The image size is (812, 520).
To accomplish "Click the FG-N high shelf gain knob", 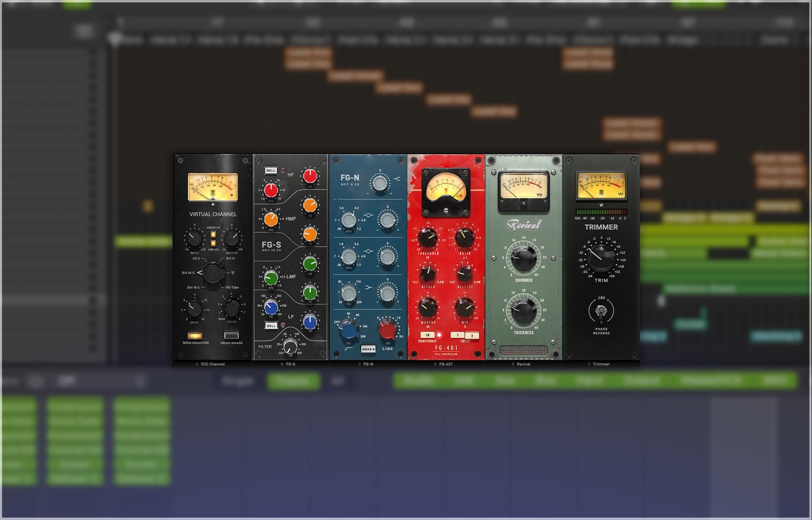I will (379, 183).
